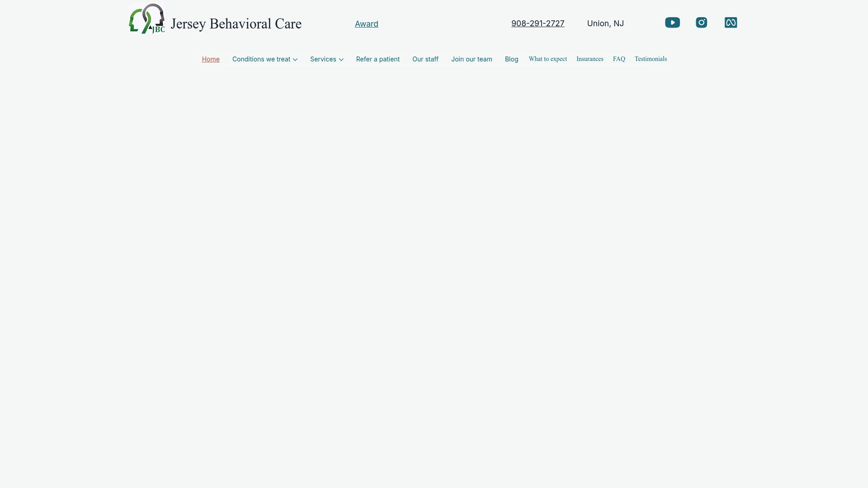Open the Insurances page
868x488 pixels.
[590, 59]
